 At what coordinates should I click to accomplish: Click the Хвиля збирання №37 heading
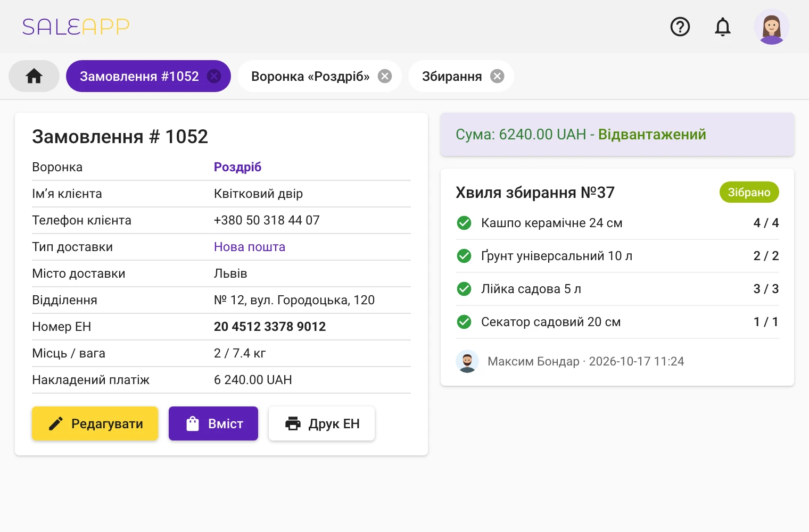pyautogui.click(x=535, y=192)
